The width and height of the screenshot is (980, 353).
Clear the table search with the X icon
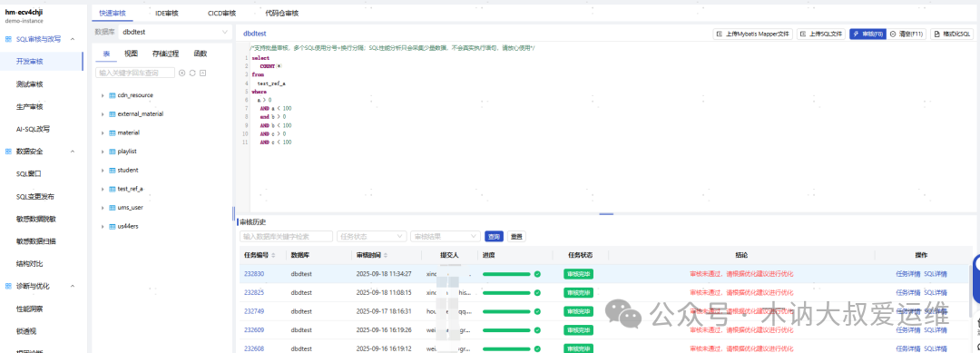(x=181, y=74)
